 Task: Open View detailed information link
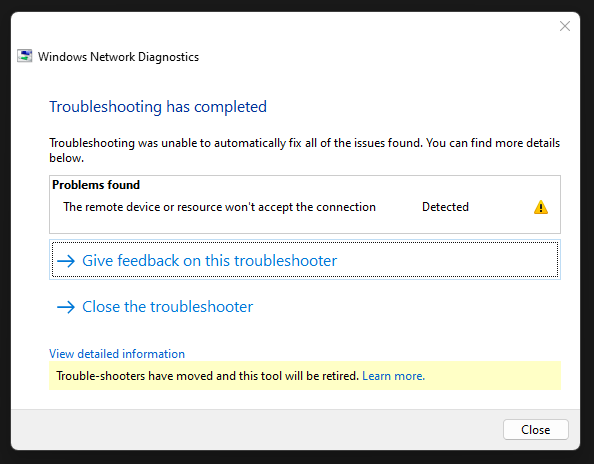click(117, 354)
